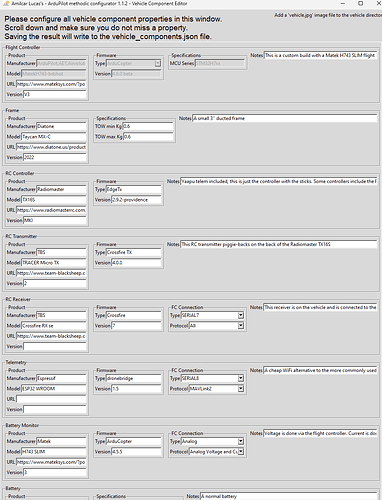Click TOW min Kg field
The height and width of the screenshot is (500, 382).
pyautogui.click(x=148, y=126)
